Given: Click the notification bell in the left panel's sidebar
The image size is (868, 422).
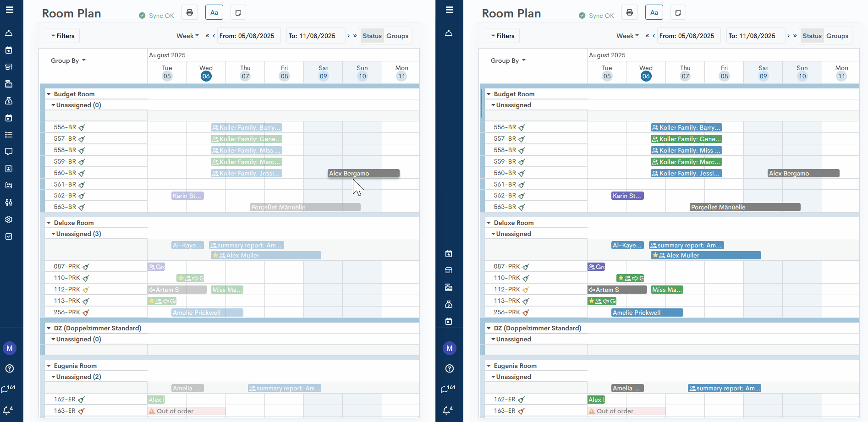Looking at the screenshot, I should [8, 410].
